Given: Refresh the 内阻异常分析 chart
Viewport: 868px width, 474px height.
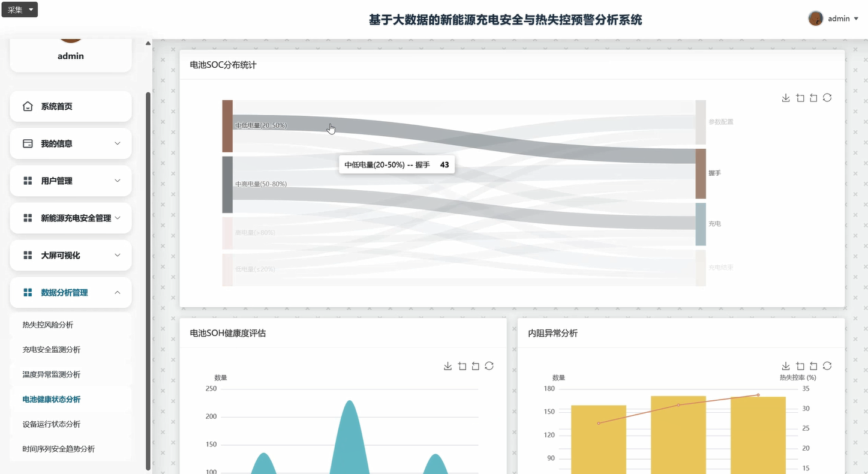Looking at the screenshot, I should tap(827, 366).
